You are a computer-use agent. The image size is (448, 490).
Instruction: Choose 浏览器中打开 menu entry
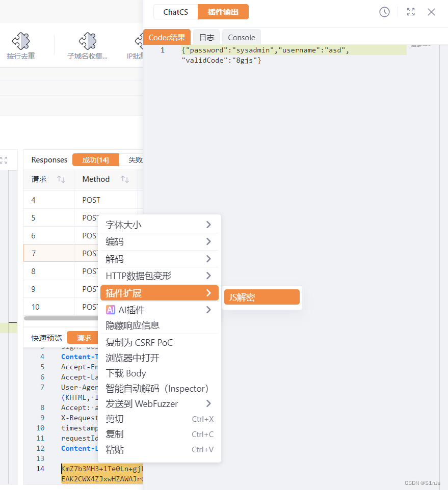[159, 358]
